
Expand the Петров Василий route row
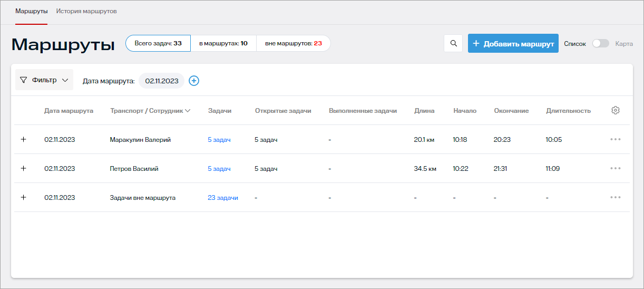click(23, 168)
